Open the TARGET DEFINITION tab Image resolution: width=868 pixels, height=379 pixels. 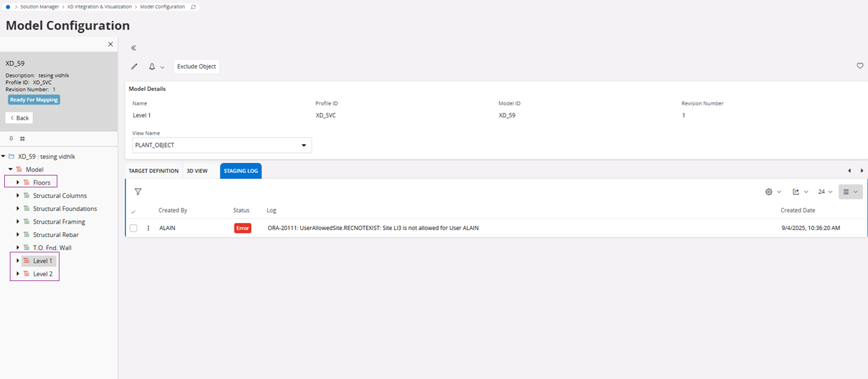[x=152, y=171]
